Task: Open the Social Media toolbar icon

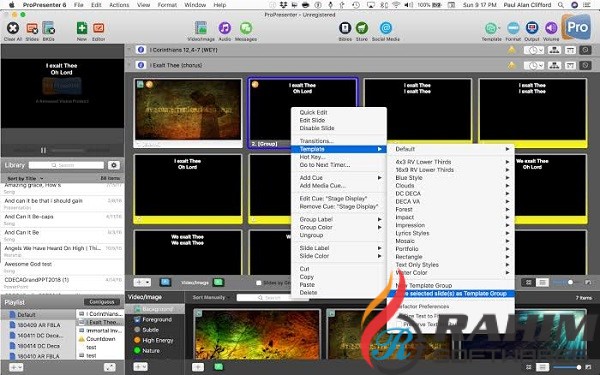Action: pyautogui.click(x=385, y=28)
